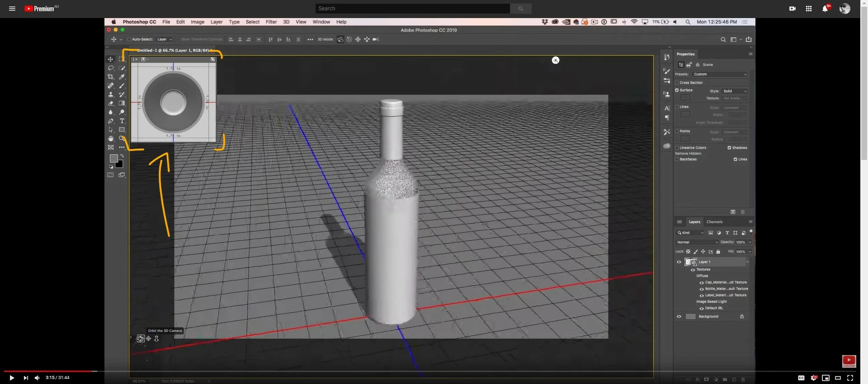Toggle the Points checkbox
Image resolution: width=868 pixels, height=384 pixels.
pyautogui.click(x=677, y=131)
